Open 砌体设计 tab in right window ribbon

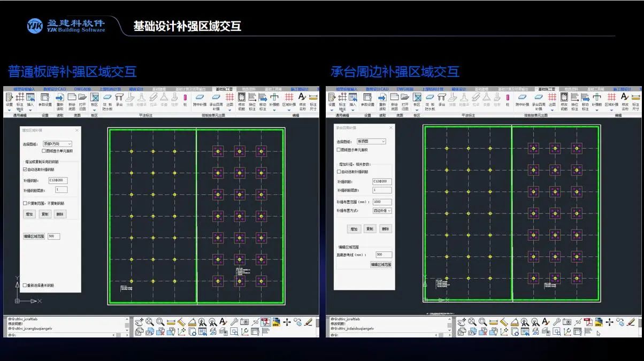(x=459, y=89)
